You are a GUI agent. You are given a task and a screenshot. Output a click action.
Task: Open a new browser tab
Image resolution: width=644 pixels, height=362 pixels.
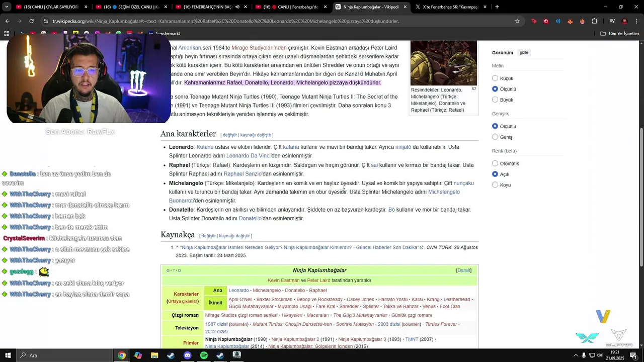point(497,7)
